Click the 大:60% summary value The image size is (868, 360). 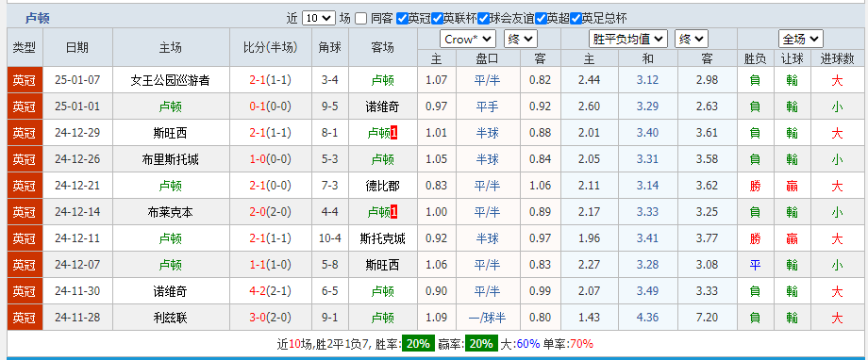pos(520,343)
